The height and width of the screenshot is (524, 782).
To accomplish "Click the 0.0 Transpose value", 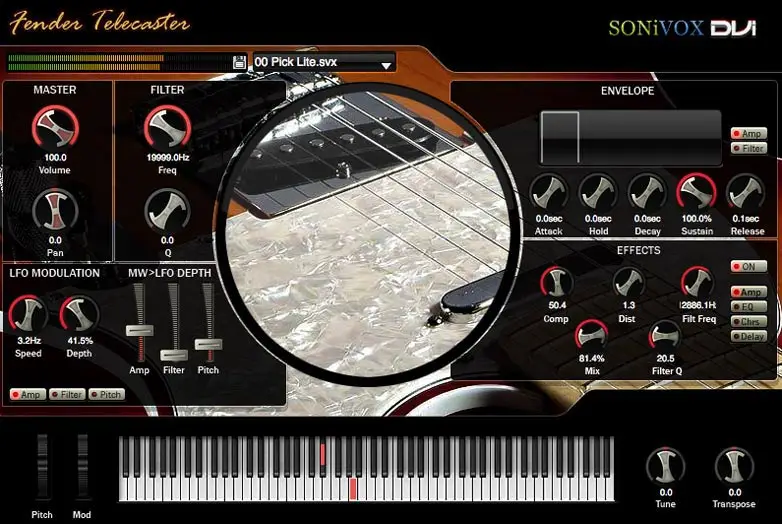I will 734,493.
